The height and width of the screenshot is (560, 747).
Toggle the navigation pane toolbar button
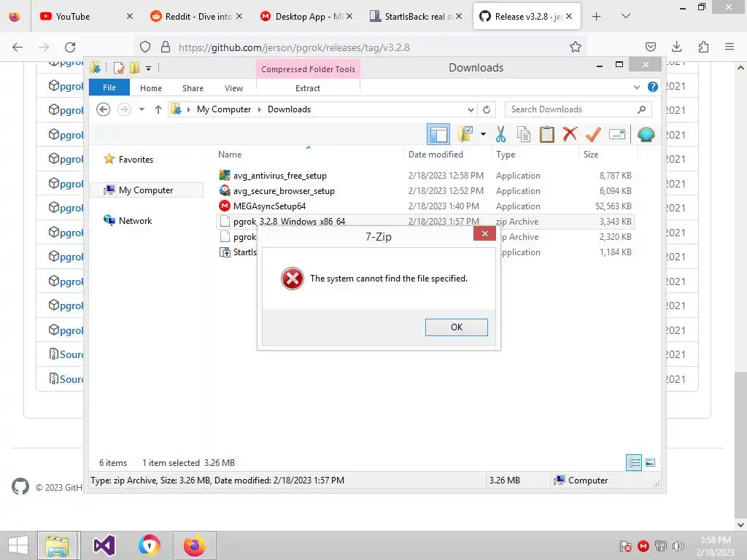438,134
